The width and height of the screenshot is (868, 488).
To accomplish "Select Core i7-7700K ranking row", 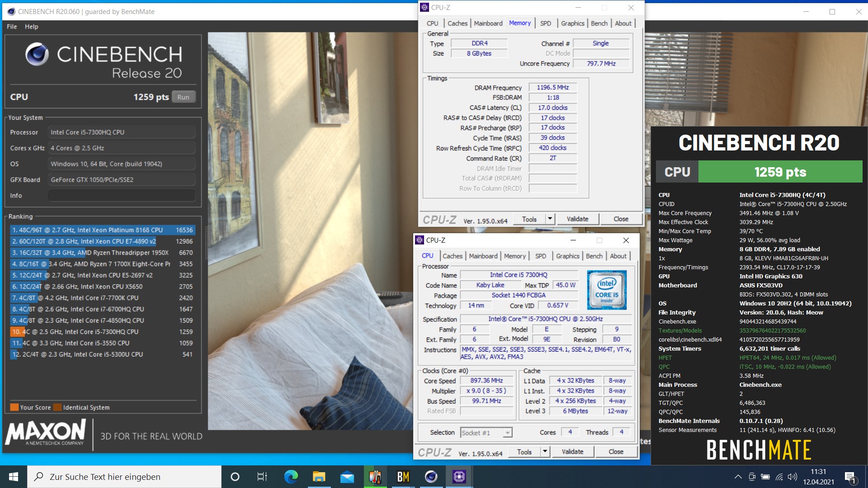I will pos(103,298).
